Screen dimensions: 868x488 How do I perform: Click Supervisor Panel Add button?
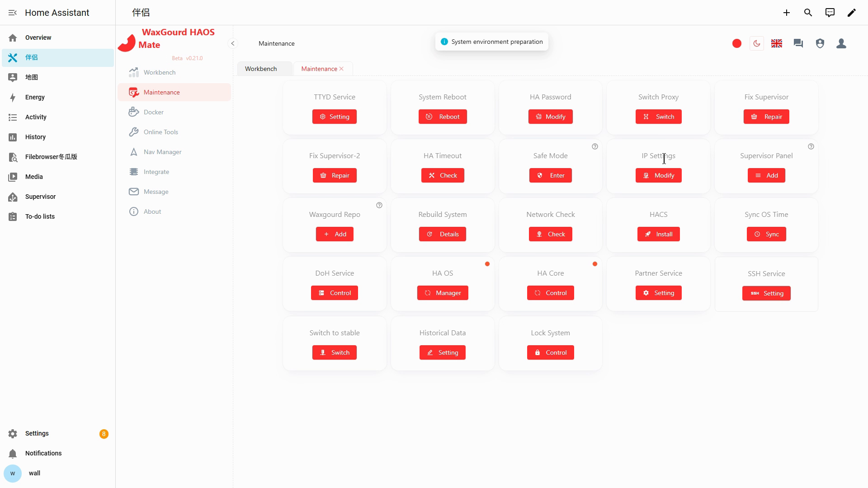[x=766, y=175]
